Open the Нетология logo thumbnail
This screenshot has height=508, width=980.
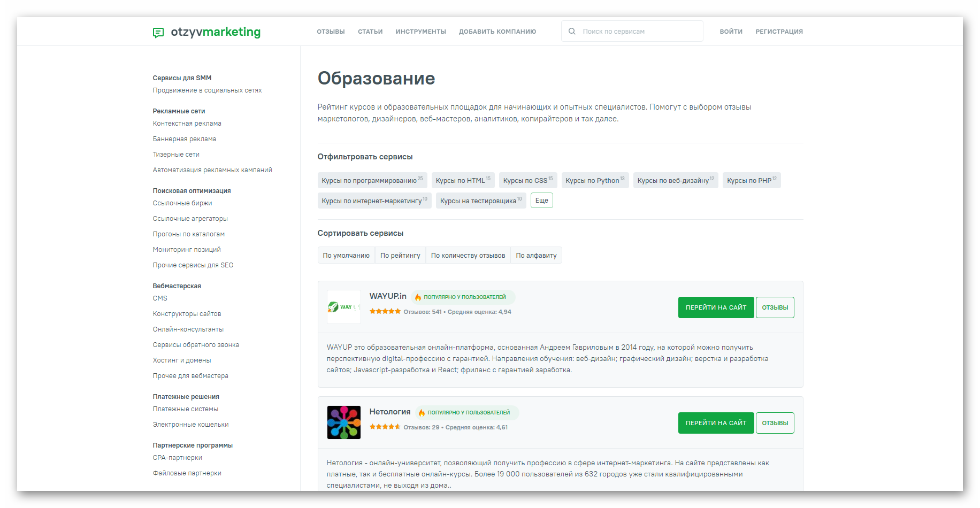(344, 422)
